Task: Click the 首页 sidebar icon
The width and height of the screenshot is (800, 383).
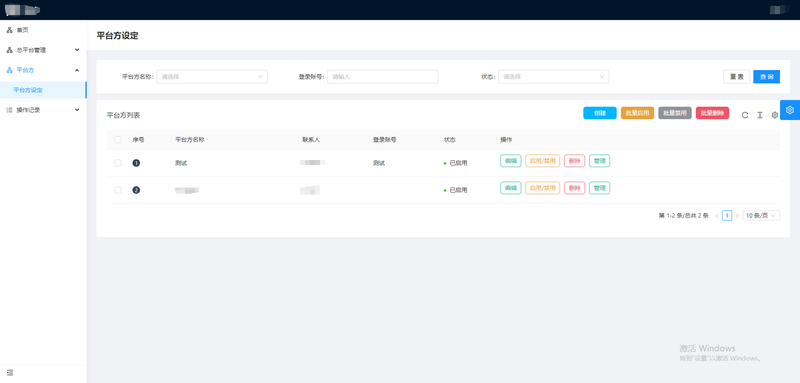Action: click(x=9, y=31)
